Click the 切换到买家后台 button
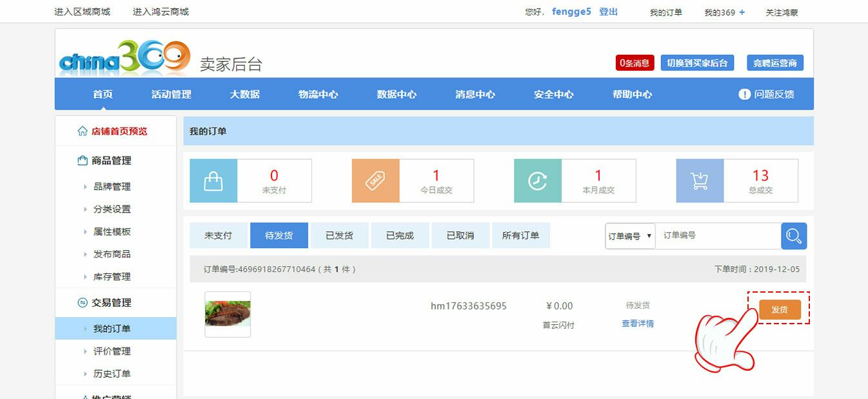This screenshot has height=399, width=868. pos(697,63)
